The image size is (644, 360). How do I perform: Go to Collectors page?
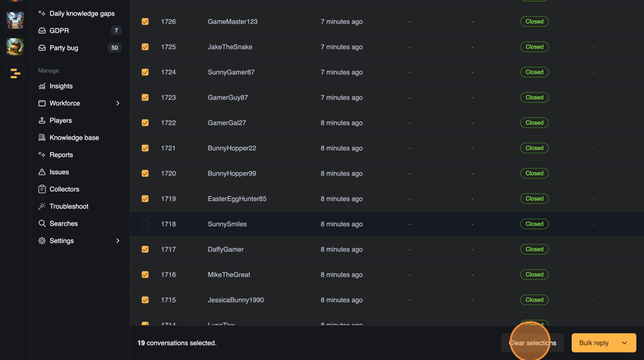click(64, 189)
